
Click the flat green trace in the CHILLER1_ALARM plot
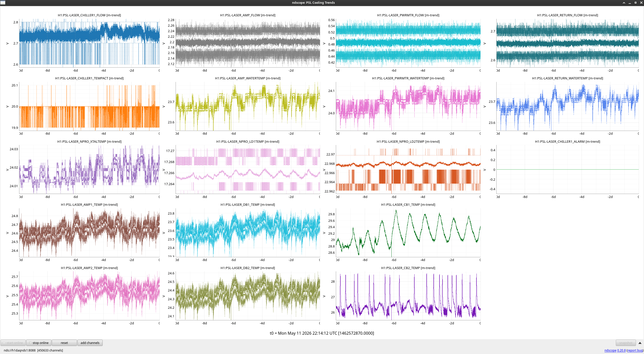point(568,169)
